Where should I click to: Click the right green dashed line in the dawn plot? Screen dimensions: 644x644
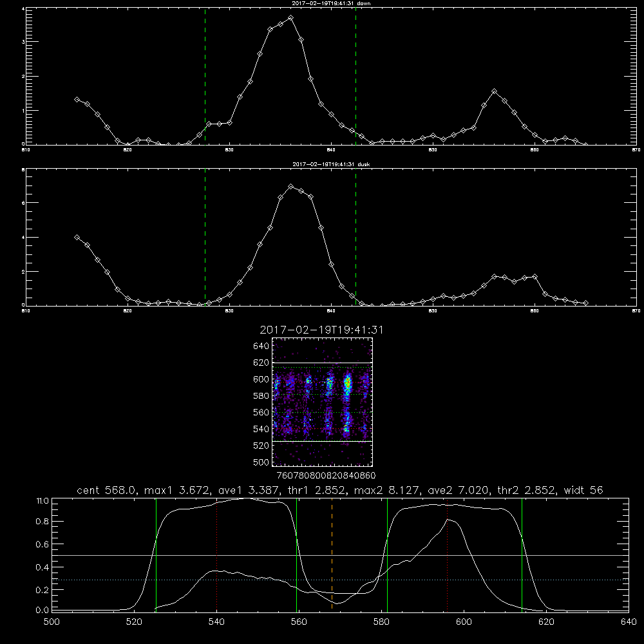tap(355, 76)
